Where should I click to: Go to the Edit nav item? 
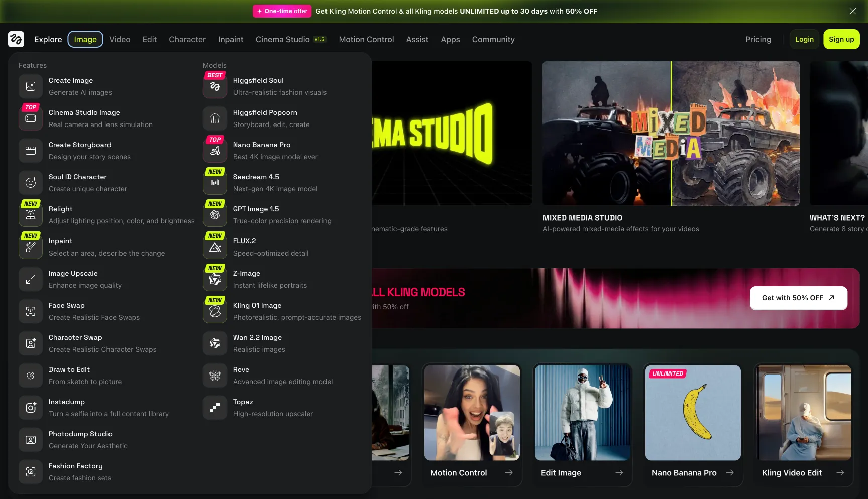150,39
